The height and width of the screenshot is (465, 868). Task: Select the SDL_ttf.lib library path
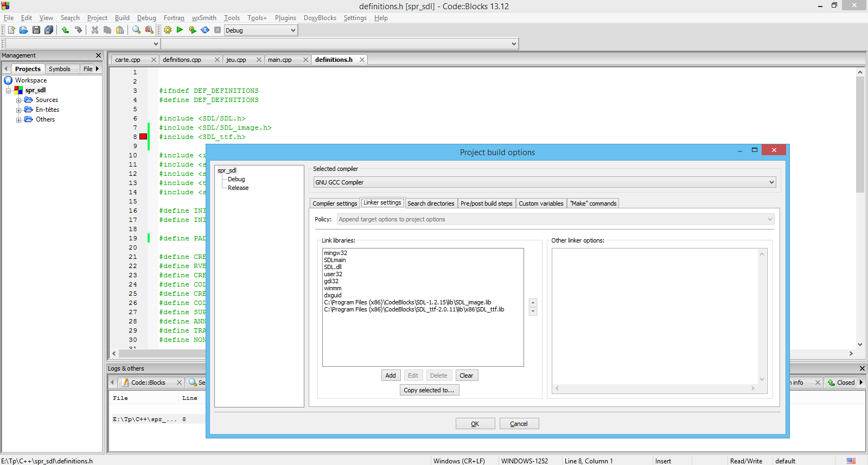(x=414, y=309)
